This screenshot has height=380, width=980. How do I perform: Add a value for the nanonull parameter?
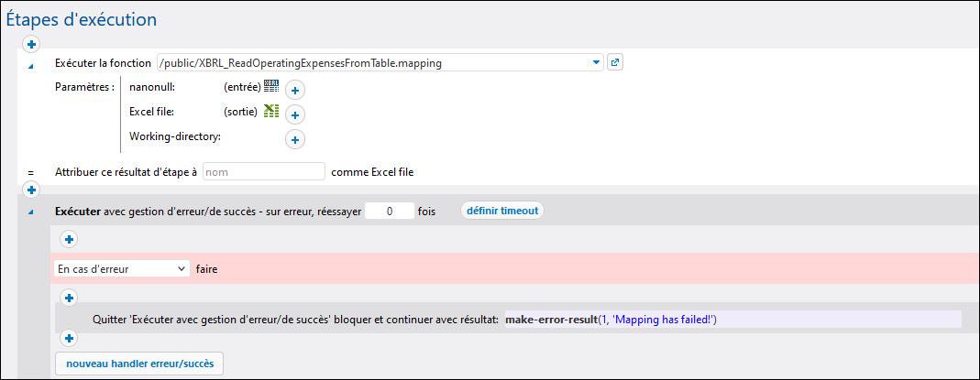(295, 90)
